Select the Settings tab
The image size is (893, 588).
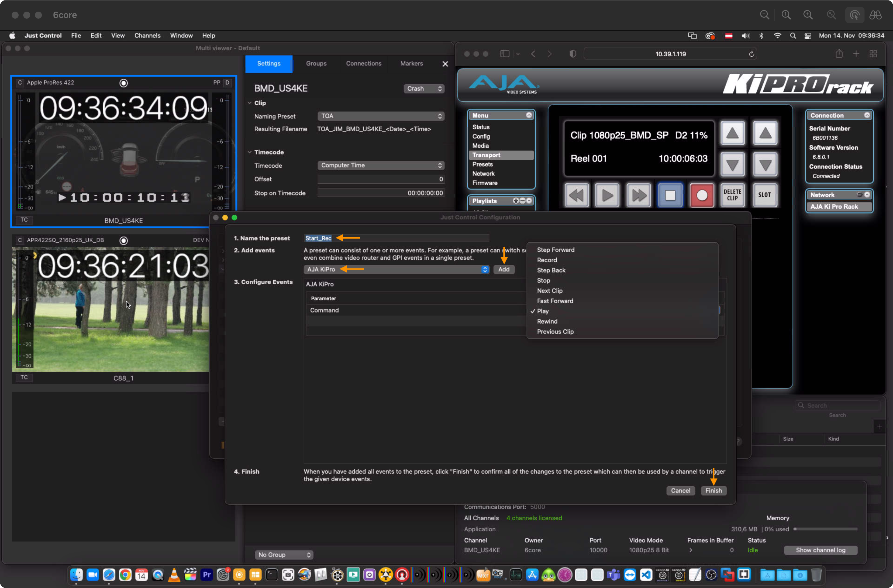[x=269, y=63]
